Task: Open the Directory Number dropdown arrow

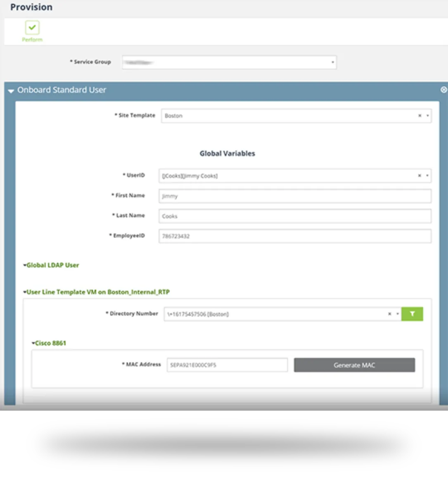Action: (x=398, y=314)
